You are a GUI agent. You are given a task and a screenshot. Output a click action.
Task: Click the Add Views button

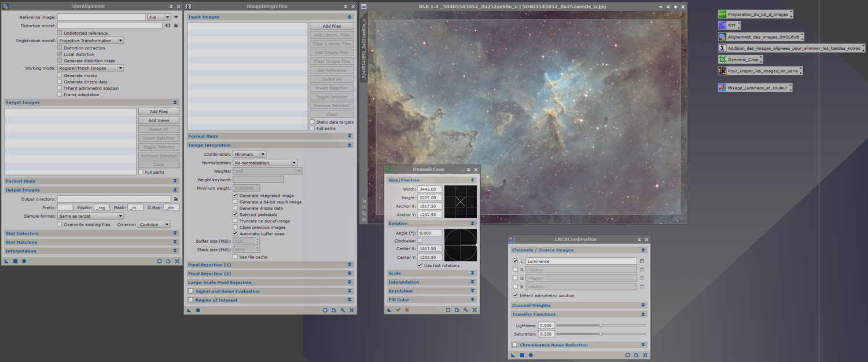tap(159, 120)
